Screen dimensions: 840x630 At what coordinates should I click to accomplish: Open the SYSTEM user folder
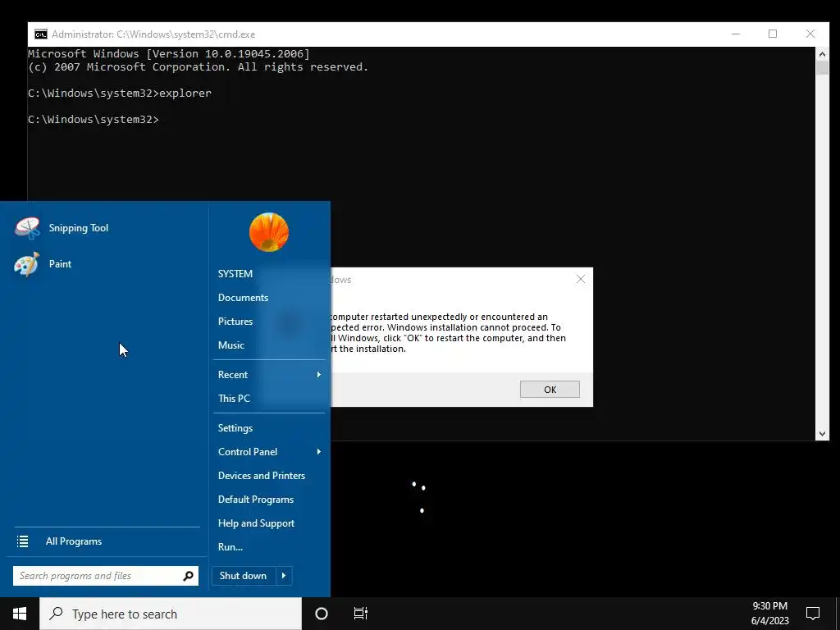pyautogui.click(x=235, y=274)
